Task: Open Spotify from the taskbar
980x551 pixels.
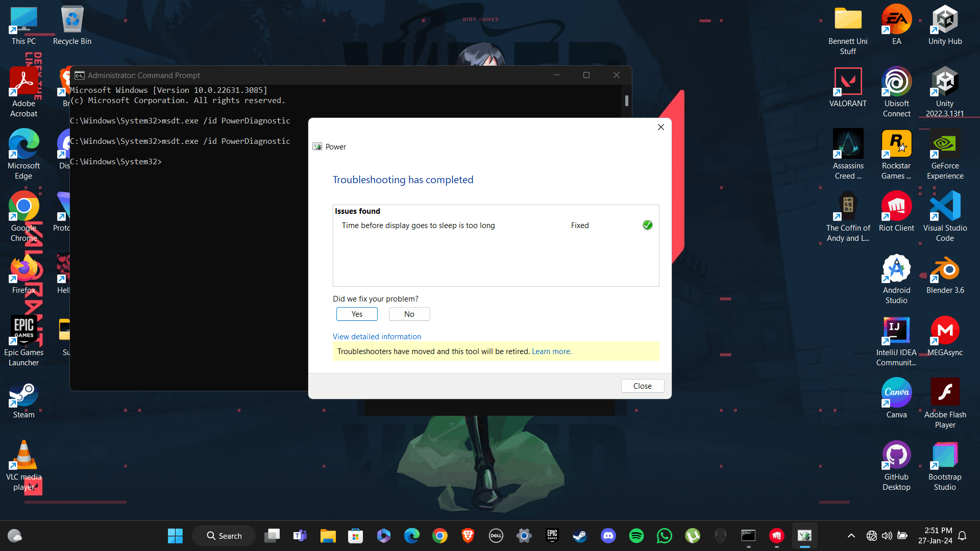Action: click(x=636, y=536)
